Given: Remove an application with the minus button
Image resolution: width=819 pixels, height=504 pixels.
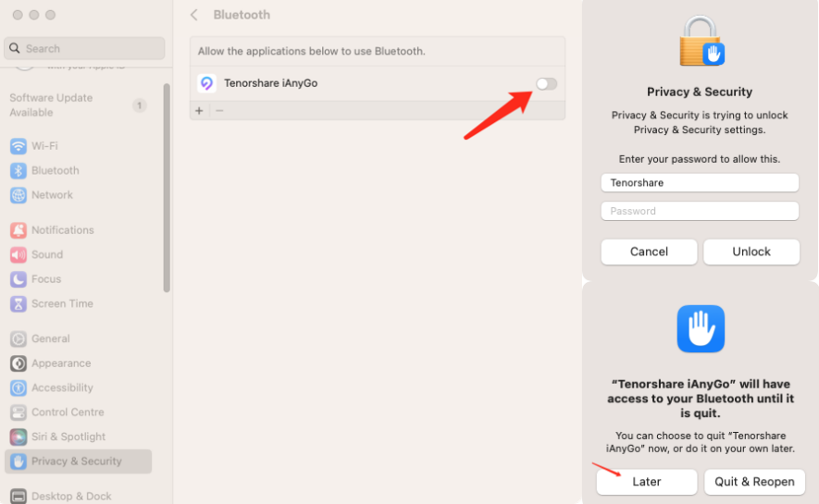Looking at the screenshot, I should [219, 111].
